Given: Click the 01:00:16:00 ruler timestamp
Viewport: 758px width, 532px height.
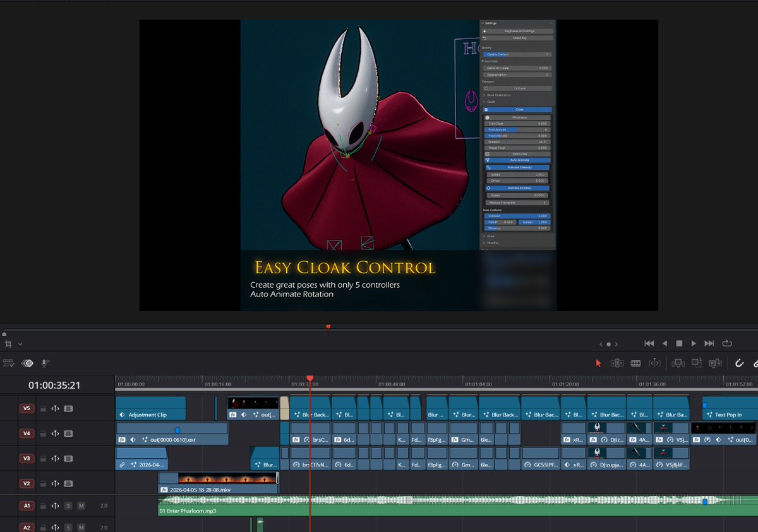Looking at the screenshot, I should (x=219, y=383).
